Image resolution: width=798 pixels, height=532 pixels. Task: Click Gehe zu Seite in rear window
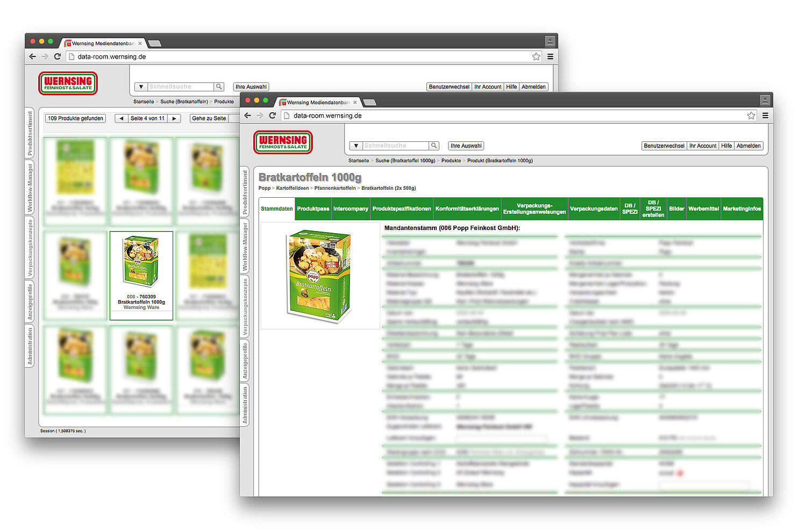tap(209, 118)
